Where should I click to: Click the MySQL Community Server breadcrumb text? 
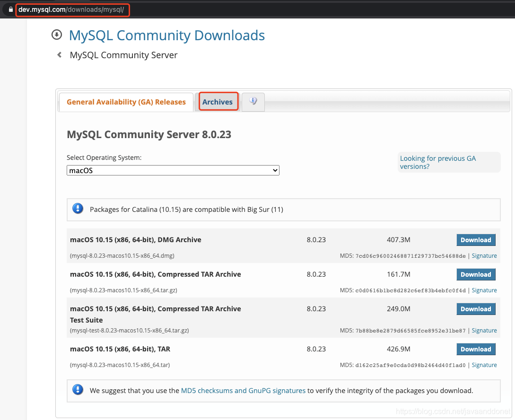coord(123,55)
